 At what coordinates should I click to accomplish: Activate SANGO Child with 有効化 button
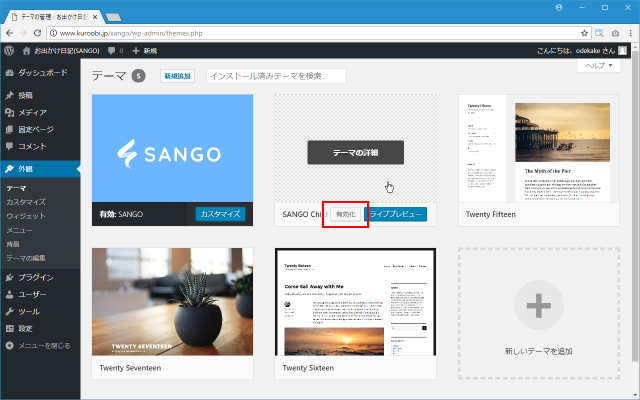tap(346, 214)
